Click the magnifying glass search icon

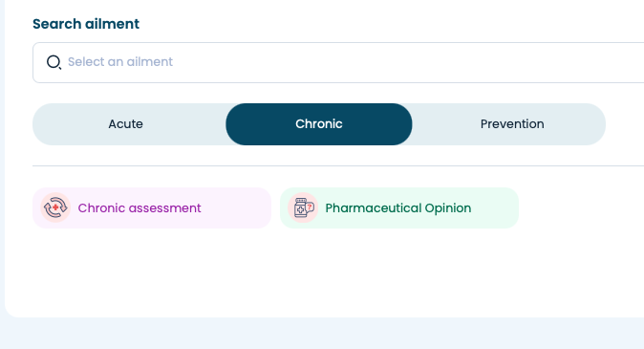[x=54, y=62]
